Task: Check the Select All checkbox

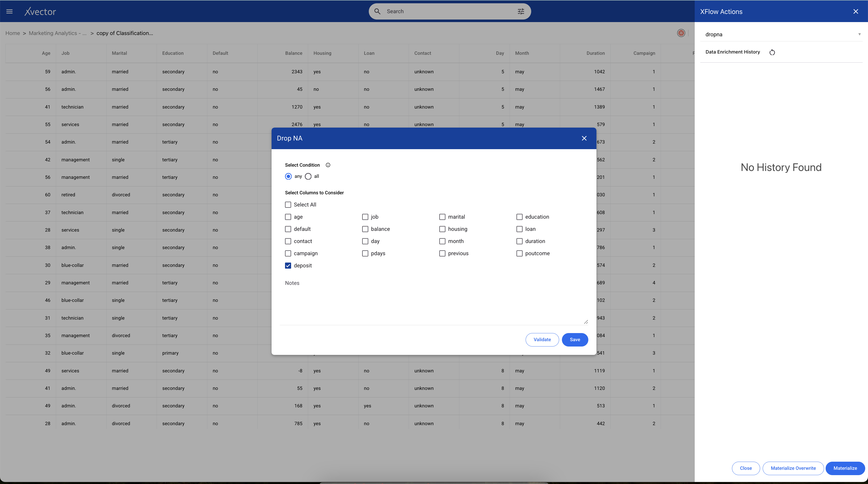Action: pos(288,205)
